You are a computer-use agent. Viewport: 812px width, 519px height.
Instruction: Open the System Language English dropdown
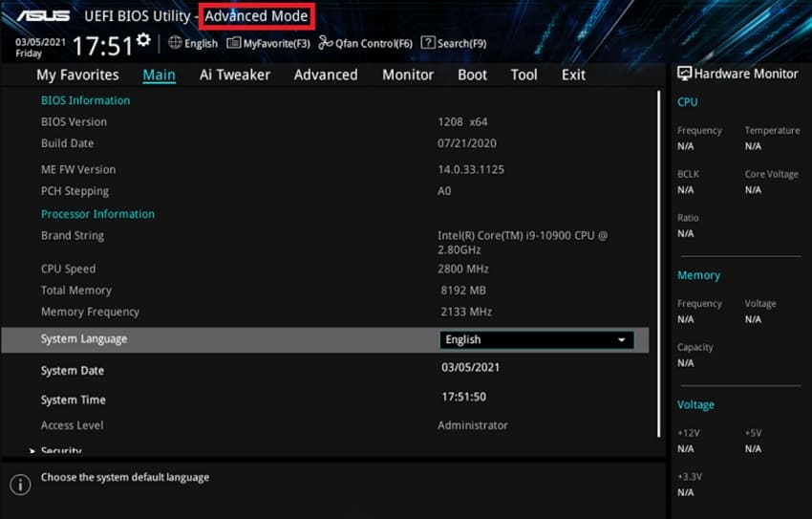537,339
